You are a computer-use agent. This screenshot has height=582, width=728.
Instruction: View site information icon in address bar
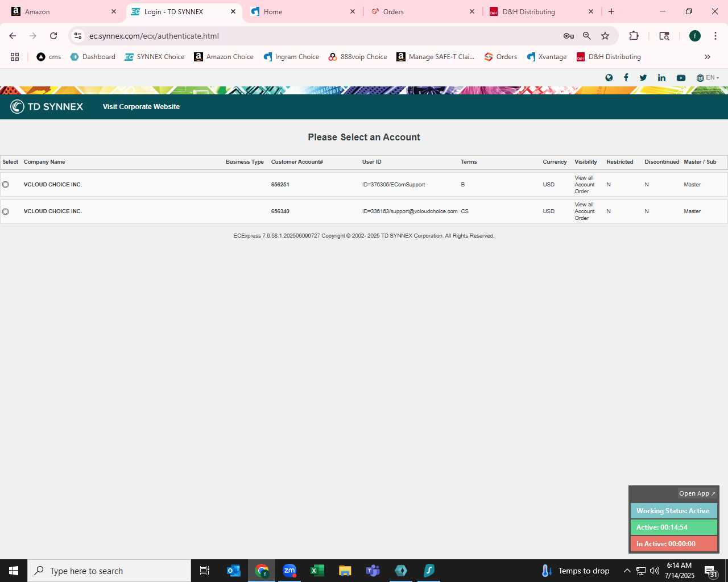pos(78,36)
